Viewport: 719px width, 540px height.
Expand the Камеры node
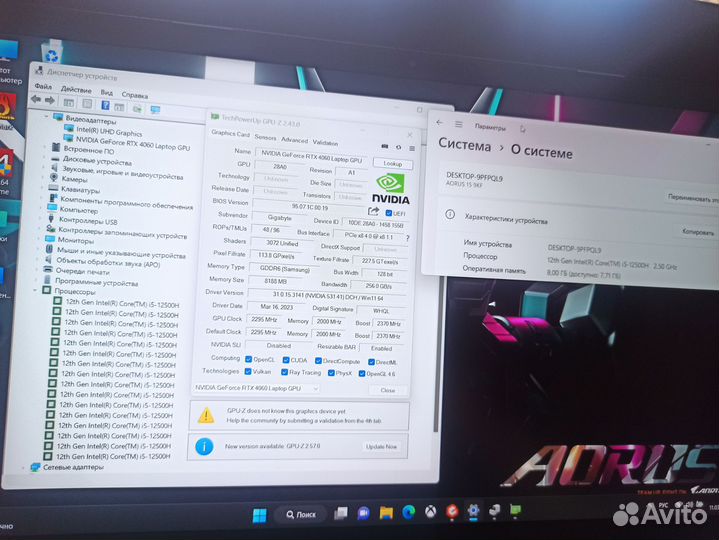(x=44, y=178)
